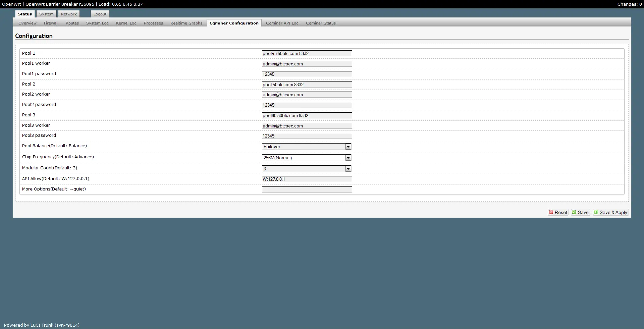This screenshot has width=644, height=329.
Task: Open the Cgminer Status subtab
Action: point(321,23)
